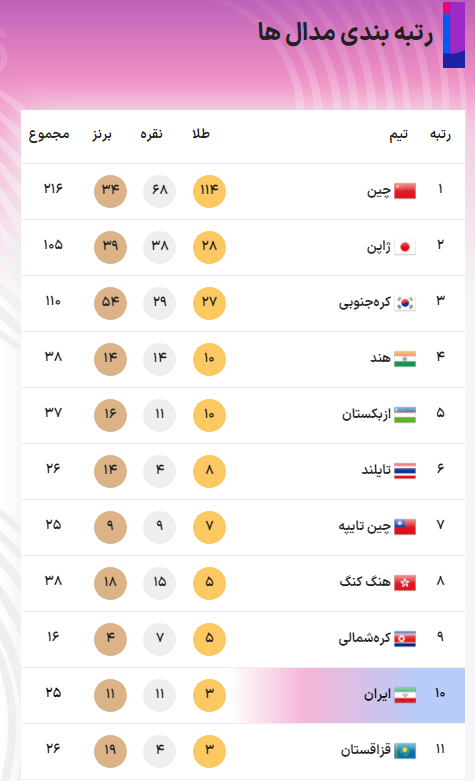Click the Uzbekistan flag icon
The height and width of the screenshot is (781, 475).
pos(405,415)
